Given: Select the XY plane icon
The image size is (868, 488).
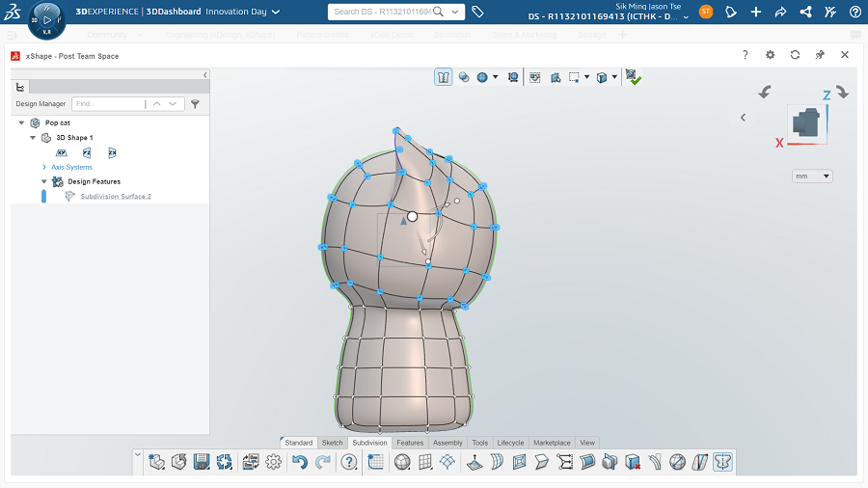Looking at the screenshot, I should 62,152.
